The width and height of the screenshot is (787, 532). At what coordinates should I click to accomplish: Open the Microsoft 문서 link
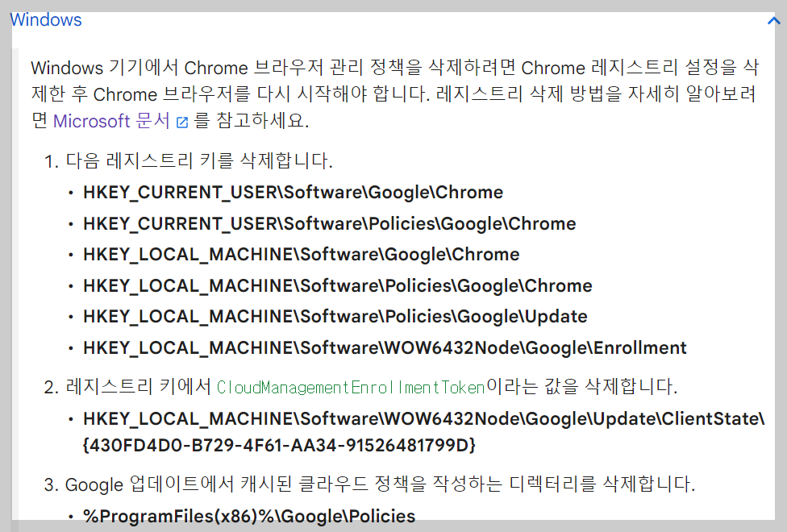111,121
